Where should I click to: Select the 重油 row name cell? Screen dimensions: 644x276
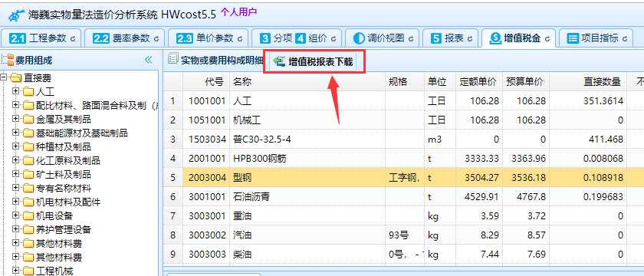(x=307, y=216)
